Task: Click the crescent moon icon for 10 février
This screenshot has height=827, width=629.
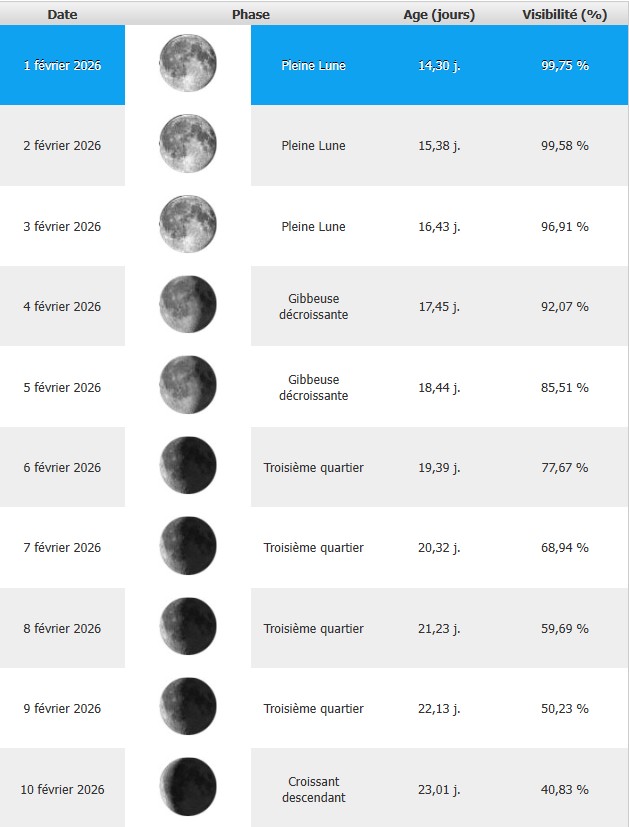Action: tap(188, 788)
